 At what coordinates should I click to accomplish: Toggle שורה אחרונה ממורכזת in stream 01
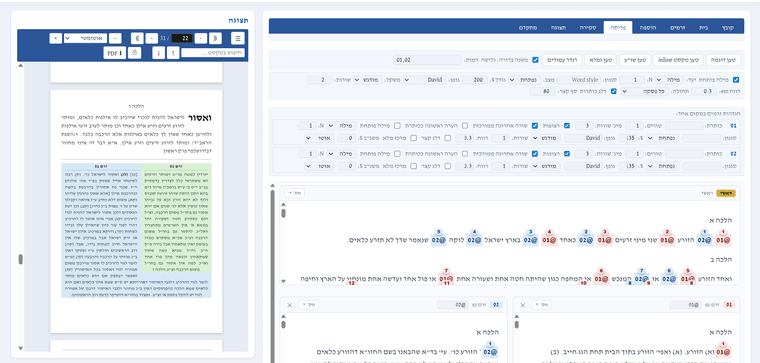point(535,126)
